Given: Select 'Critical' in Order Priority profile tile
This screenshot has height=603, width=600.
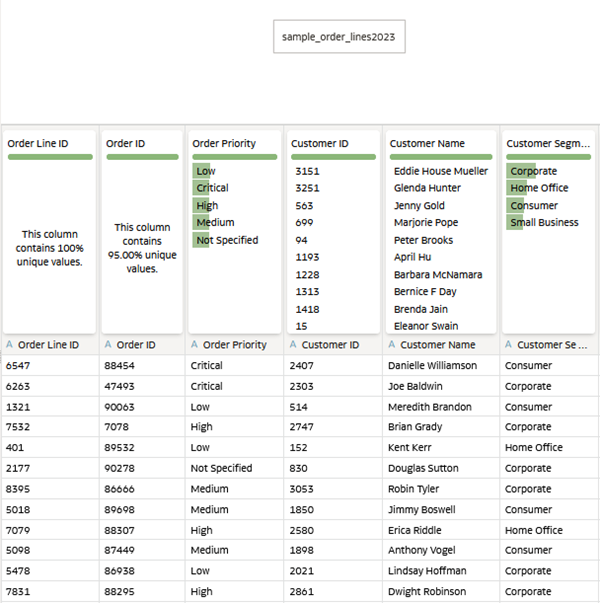Looking at the screenshot, I should click(x=212, y=188).
